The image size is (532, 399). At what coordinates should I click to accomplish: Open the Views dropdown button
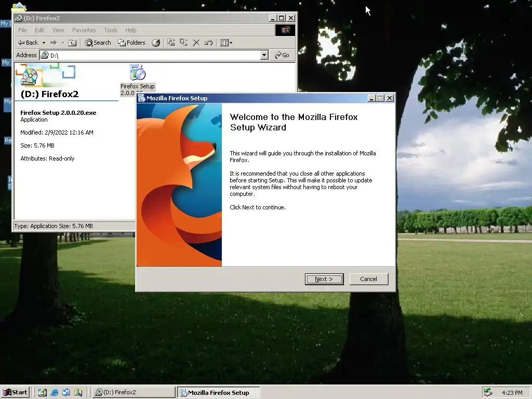pos(226,43)
